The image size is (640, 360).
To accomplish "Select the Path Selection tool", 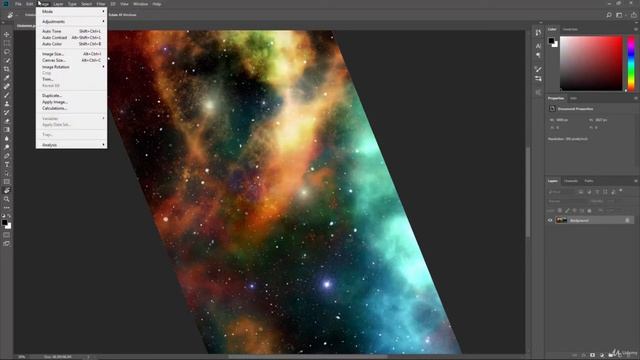I will pyautogui.click(x=7, y=173).
